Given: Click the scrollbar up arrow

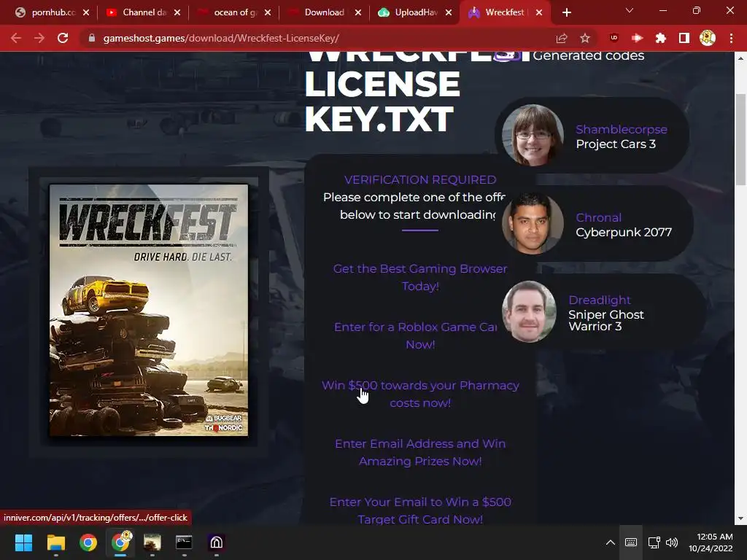Looking at the screenshot, I should 740,58.
